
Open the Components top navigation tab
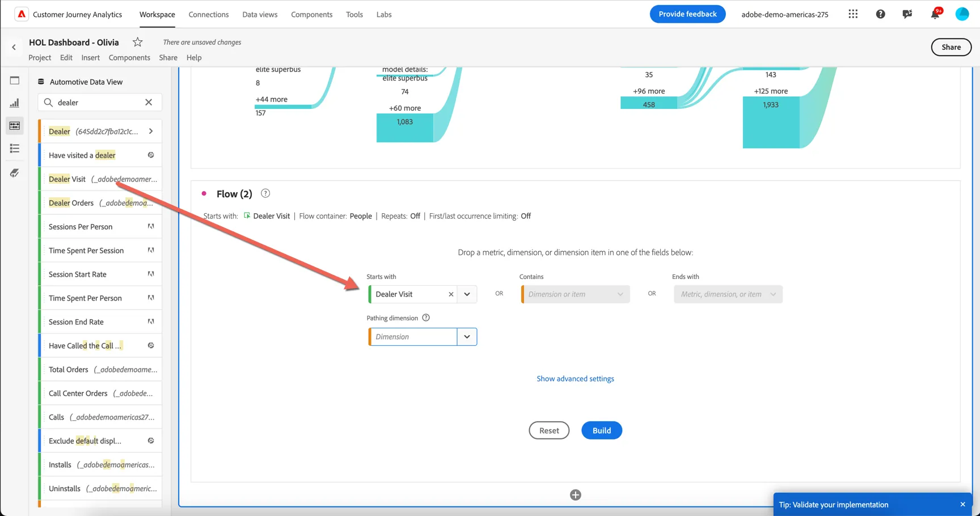point(312,14)
